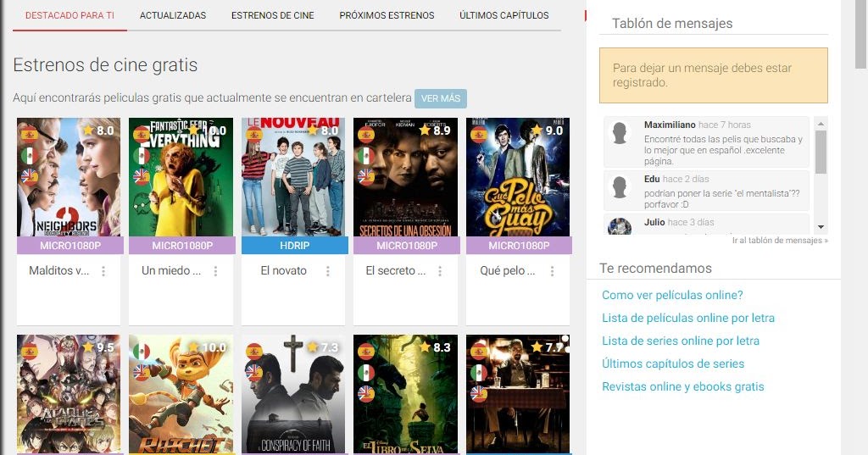868x455 pixels.
Task: Click the registration notice box
Action: point(714,75)
